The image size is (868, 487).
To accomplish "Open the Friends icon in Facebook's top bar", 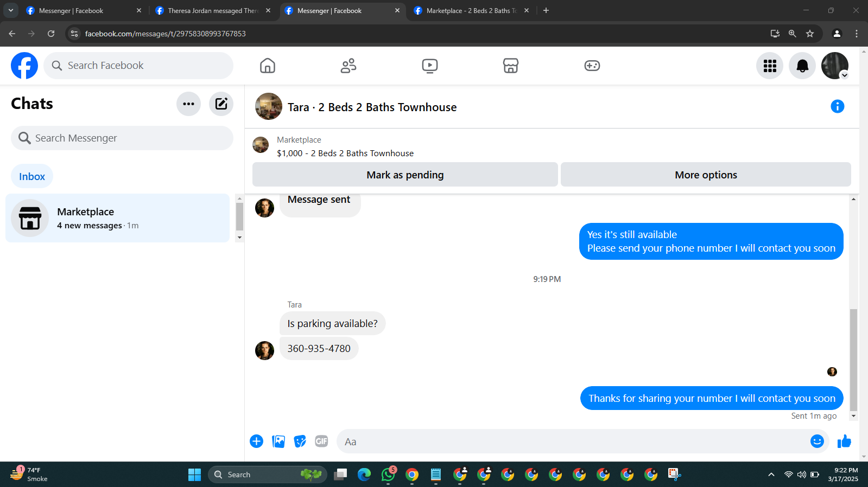I will pyautogui.click(x=349, y=66).
